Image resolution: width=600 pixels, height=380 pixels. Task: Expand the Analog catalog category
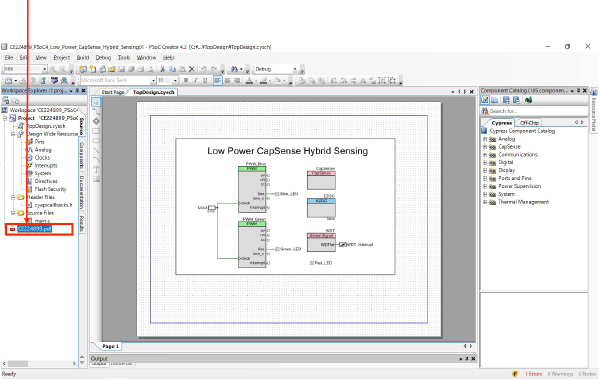click(485, 139)
